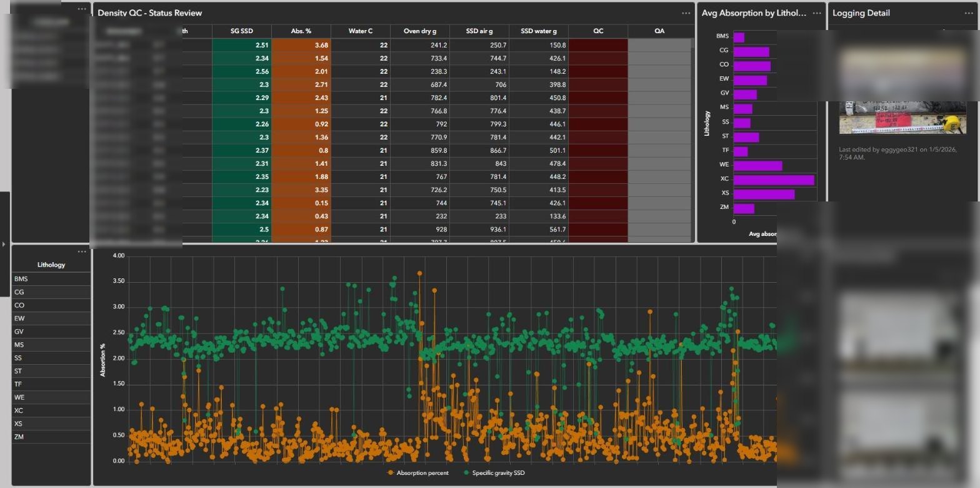Open options menu of the blurred top-left panel
The height and width of the screenshot is (488, 980).
tap(82, 9)
